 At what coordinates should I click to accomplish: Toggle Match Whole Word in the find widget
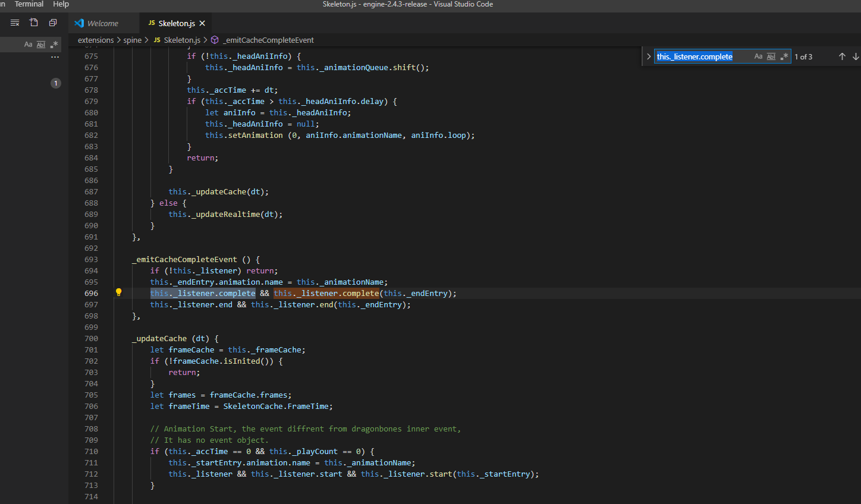click(x=771, y=56)
